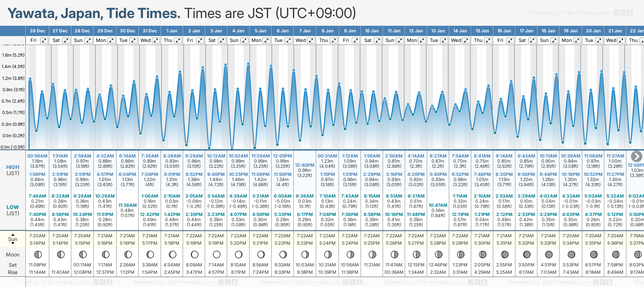This screenshot has width=644, height=287.
Task: Expand the Sun 18 Jan day column
Action: [x=555, y=40]
